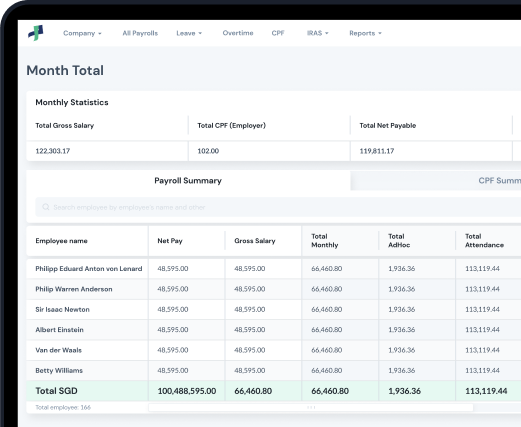Click the Total Net Payable label
The image size is (521, 427).
click(x=388, y=126)
